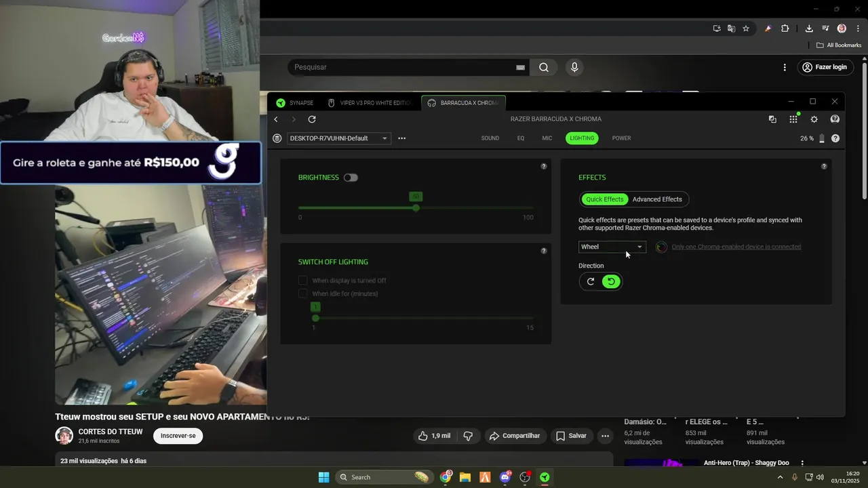Click the Synapse feedback help icon

point(835,119)
